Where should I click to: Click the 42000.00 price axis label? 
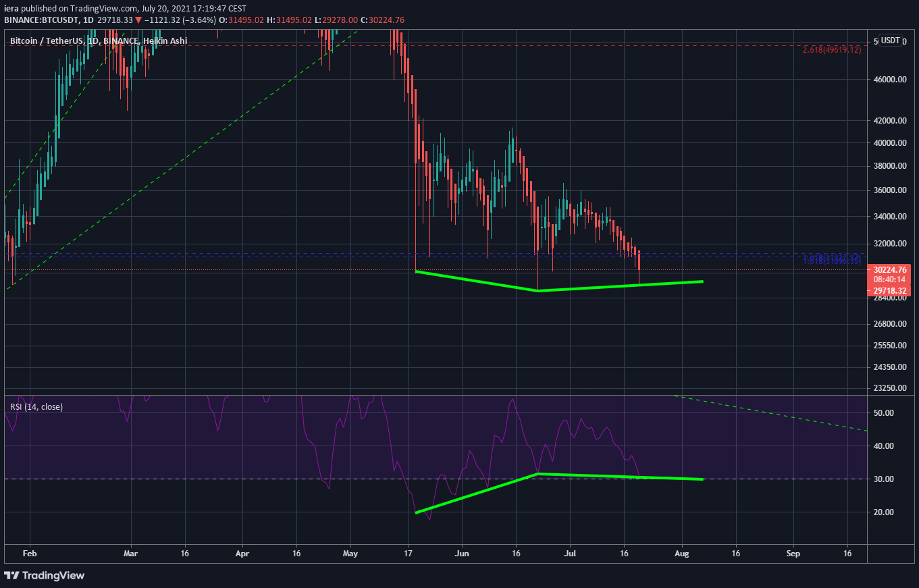pos(889,121)
